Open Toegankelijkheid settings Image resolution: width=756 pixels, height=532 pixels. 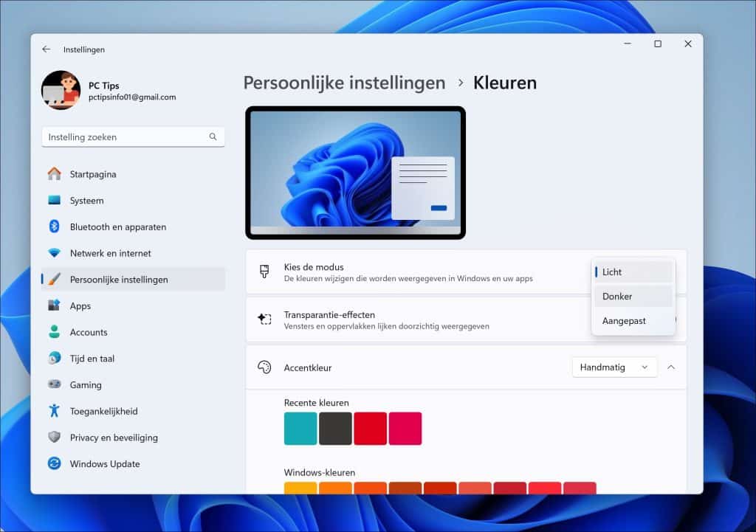[133, 411]
